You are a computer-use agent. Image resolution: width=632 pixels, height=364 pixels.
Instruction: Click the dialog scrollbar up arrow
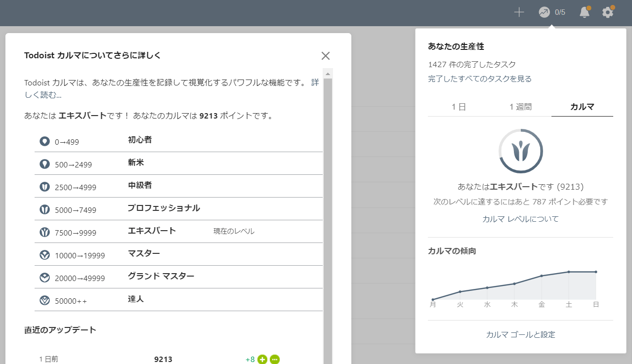(328, 74)
